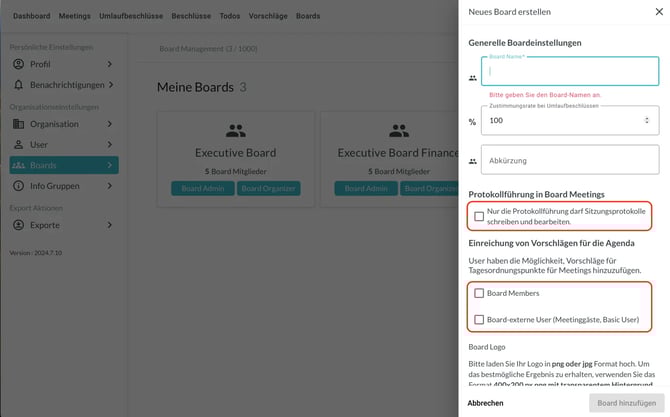Focus the Board Name input field
This screenshot has width=670, height=417.
(570, 72)
